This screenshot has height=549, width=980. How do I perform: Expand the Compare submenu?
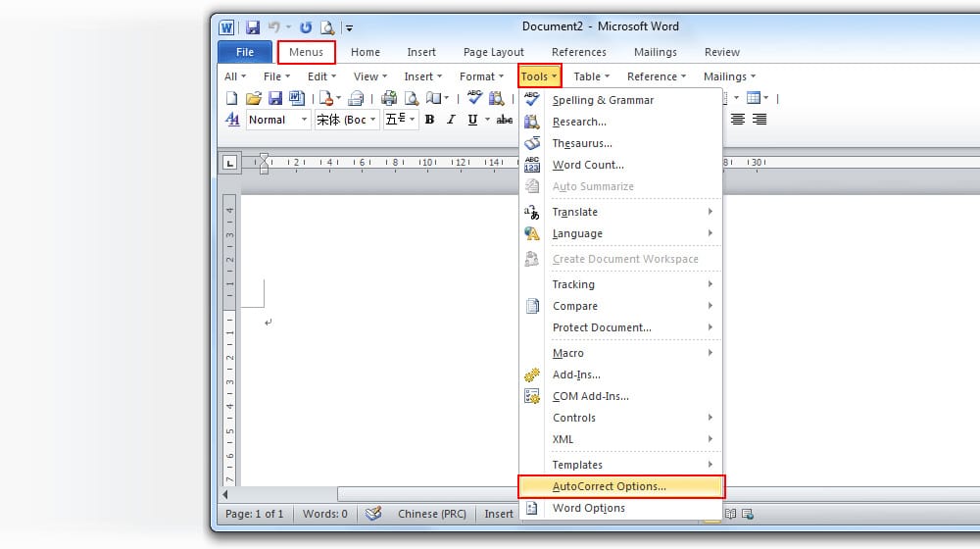(x=620, y=306)
